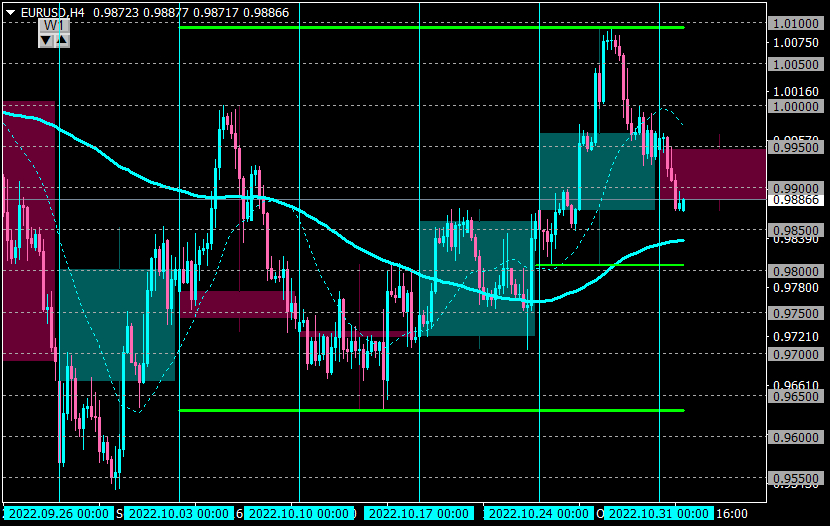830x526 pixels.
Task: Select the long green bottom support line
Action: 431,410
